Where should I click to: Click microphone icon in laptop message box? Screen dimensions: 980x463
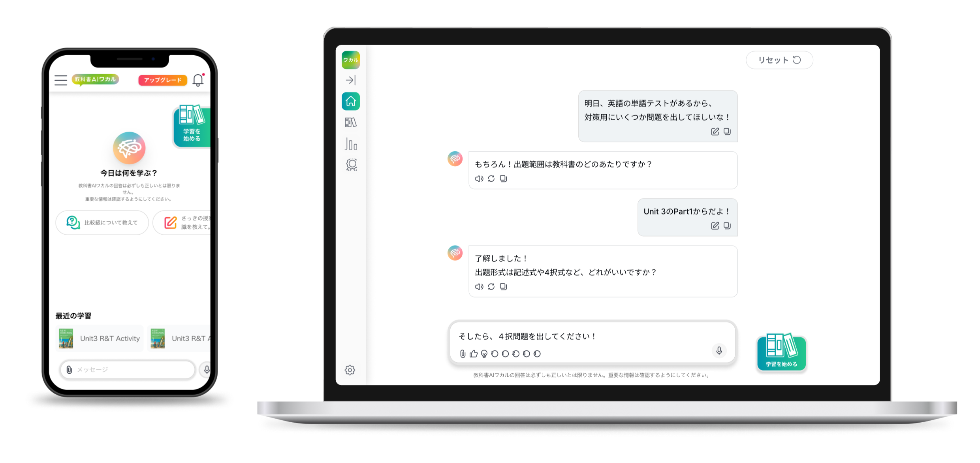[719, 351]
